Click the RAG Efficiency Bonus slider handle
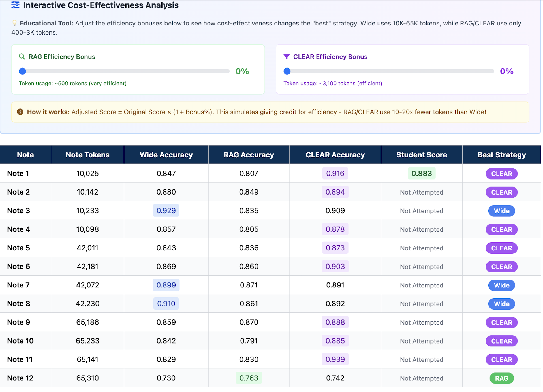The height and width of the screenshot is (392, 543). (22, 71)
